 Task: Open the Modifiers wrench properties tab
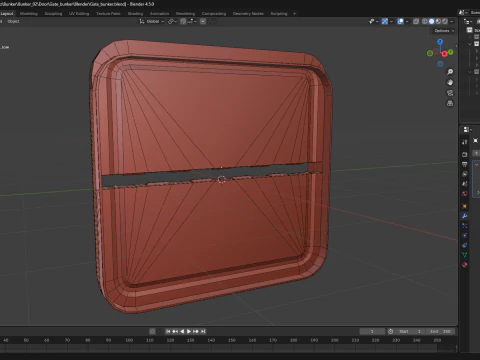[x=465, y=216]
